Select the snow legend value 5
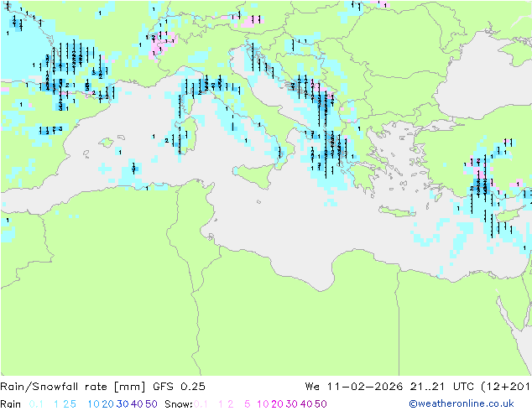This screenshot has height=411, width=532. tap(248, 404)
